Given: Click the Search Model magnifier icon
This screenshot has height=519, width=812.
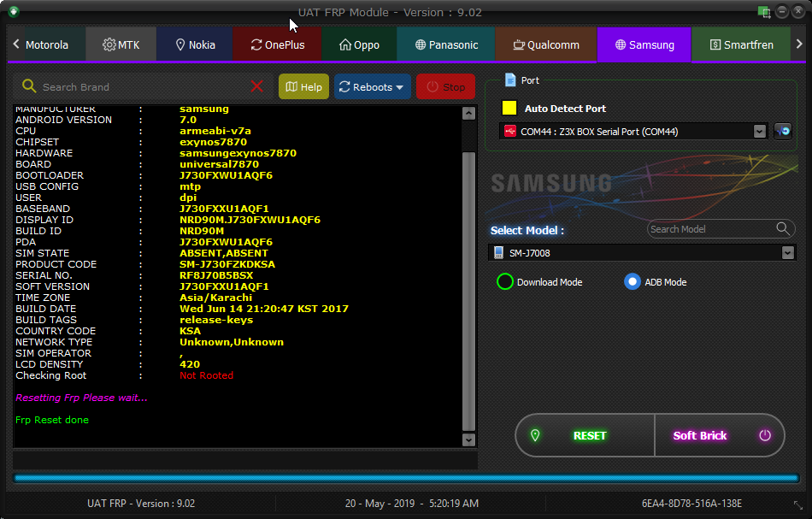Looking at the screenshot, I should pos(783,228).
